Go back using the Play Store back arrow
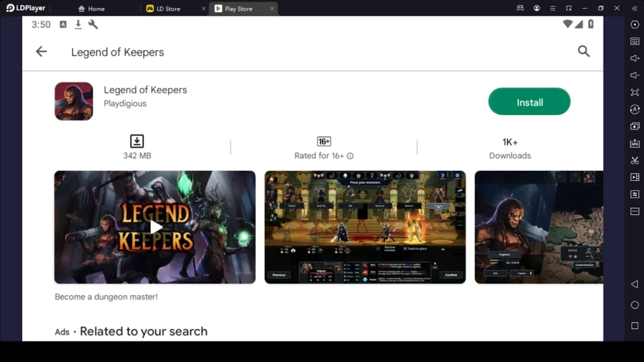The height and width of the screenshot is (362, 644). (41, 52)
